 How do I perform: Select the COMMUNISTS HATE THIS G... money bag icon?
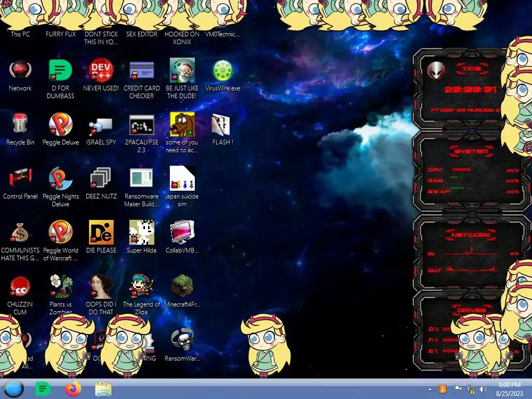[x=20, y=232]
